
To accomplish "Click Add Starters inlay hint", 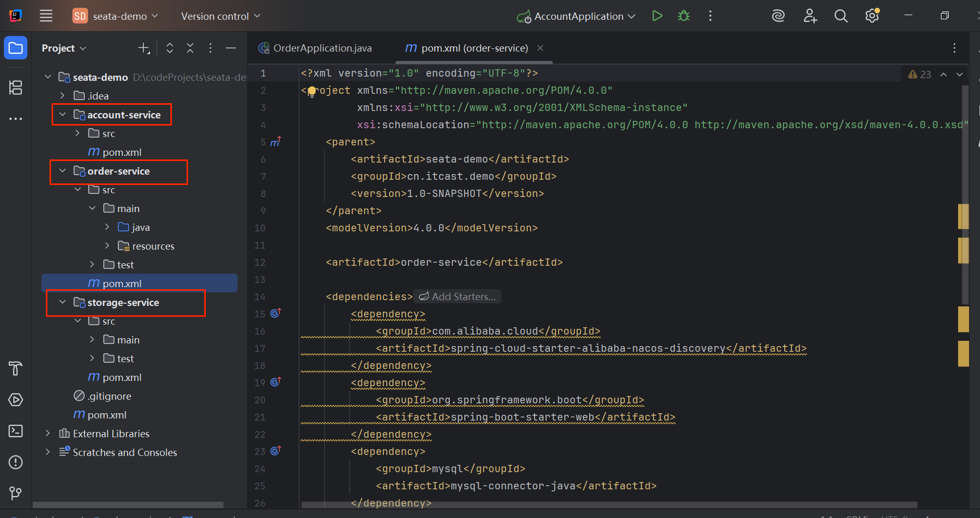I will coord(457,297).
